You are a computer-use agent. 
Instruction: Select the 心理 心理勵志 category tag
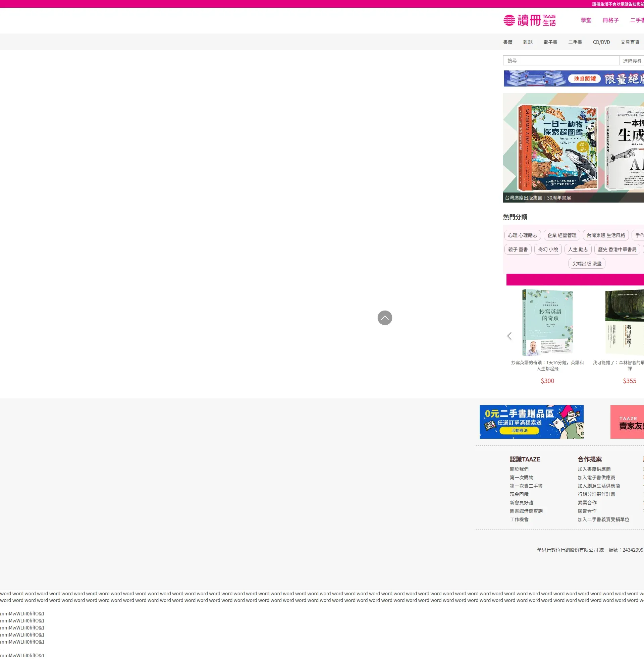click(522, 235)
